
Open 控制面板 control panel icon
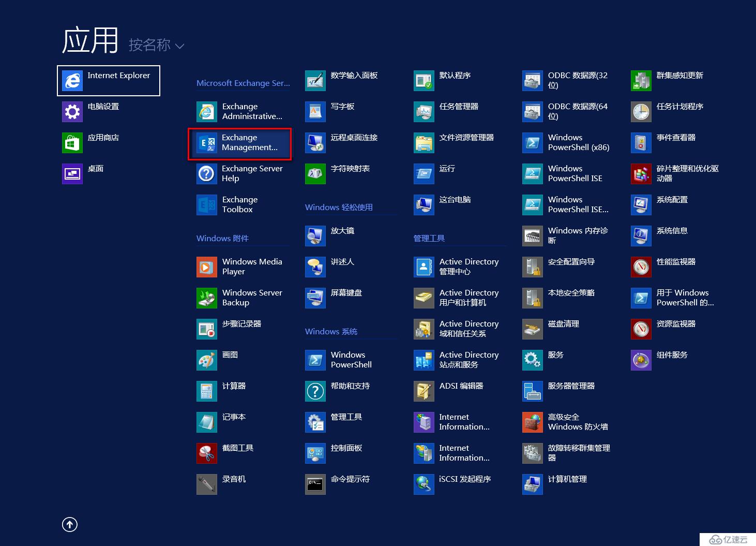coord(315,453)
